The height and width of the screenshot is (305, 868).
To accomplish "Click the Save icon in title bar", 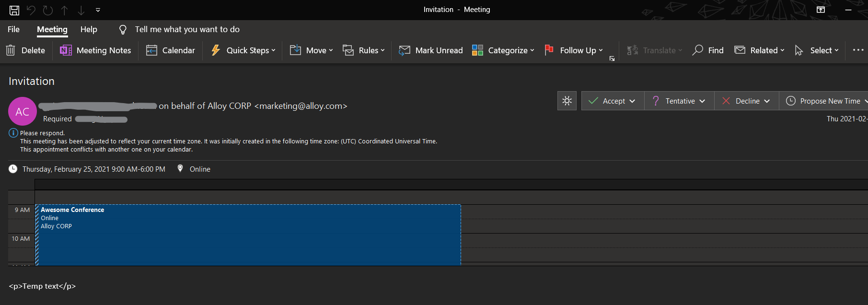I will click(x=14, y=10).
